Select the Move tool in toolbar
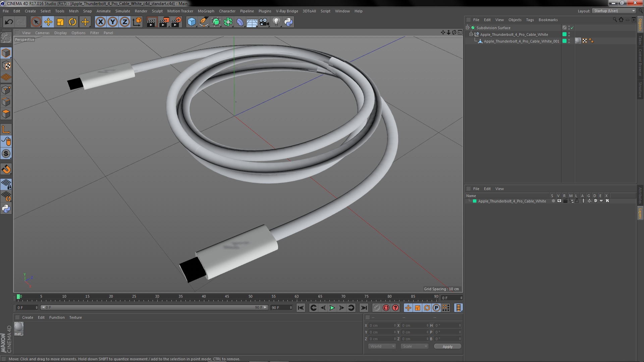The height and width of the screenshot is (362, 644). click(x=48, y=22)
